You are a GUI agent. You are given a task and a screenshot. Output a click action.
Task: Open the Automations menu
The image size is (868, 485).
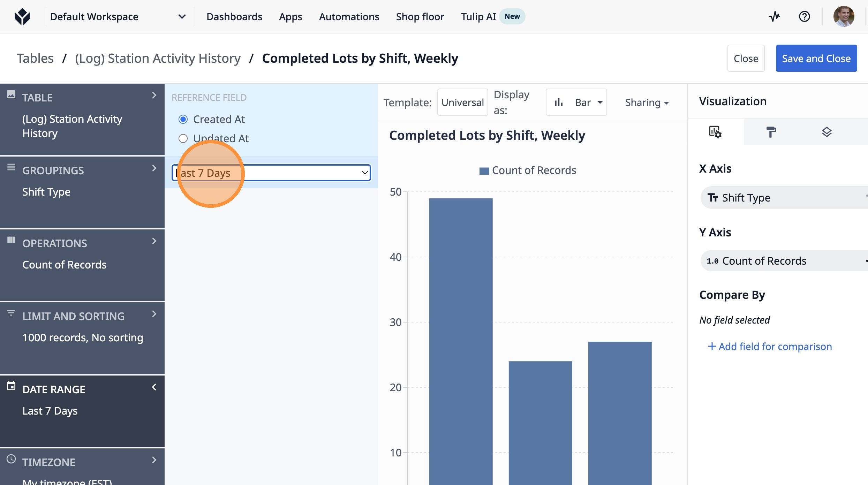349,16
